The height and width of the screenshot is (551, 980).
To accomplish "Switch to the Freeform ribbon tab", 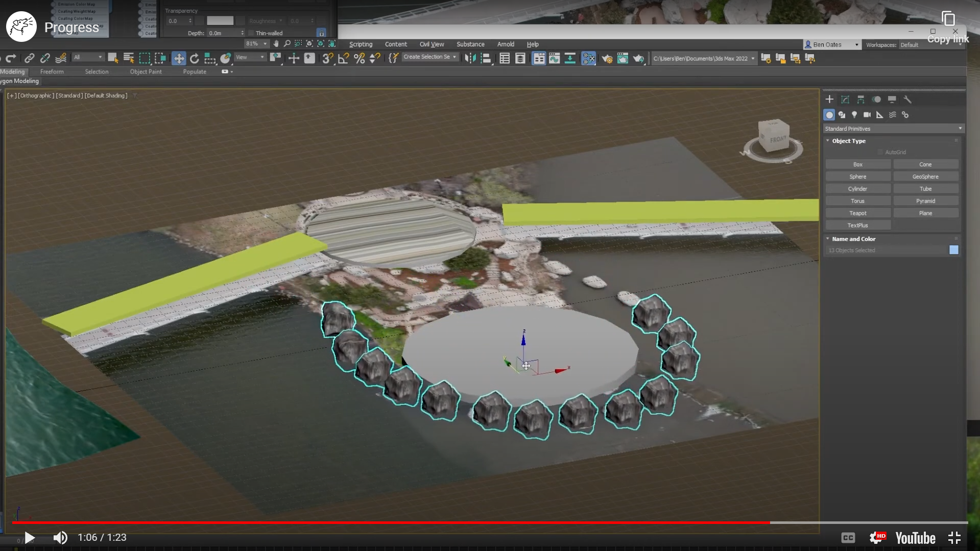I will tap(52, 72).
